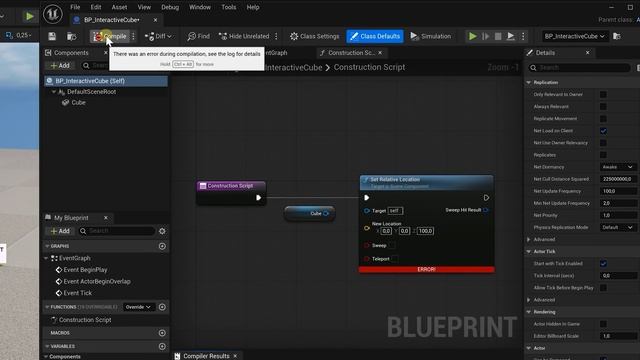Open My Blueprint settings gear
This screenshot has height=360, width=640.
(162, 231)
